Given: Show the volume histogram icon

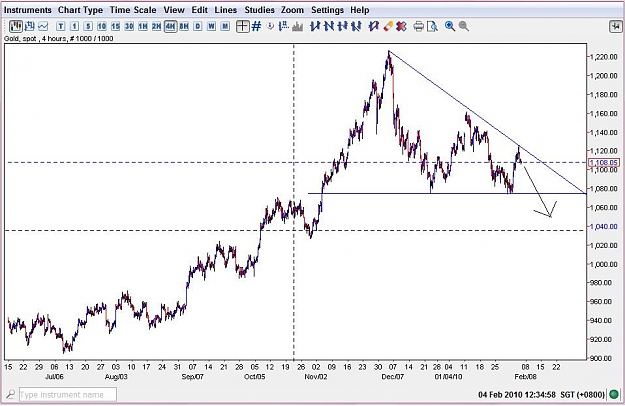Looking at the screenshot, I should click(297, 27).
